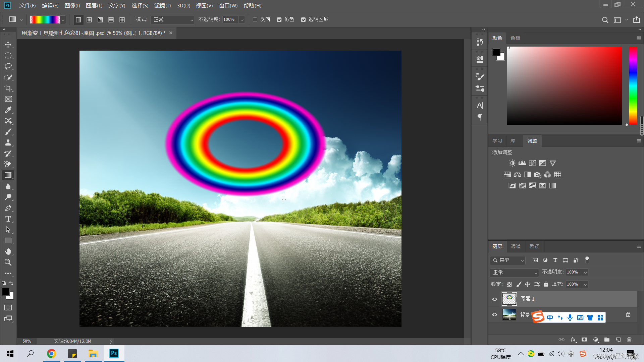Image resolution: width=644 pixels, height=362 pixels.
Task: Uncheck the 仿色 dither checkbox
Action: tap(279, 20)
